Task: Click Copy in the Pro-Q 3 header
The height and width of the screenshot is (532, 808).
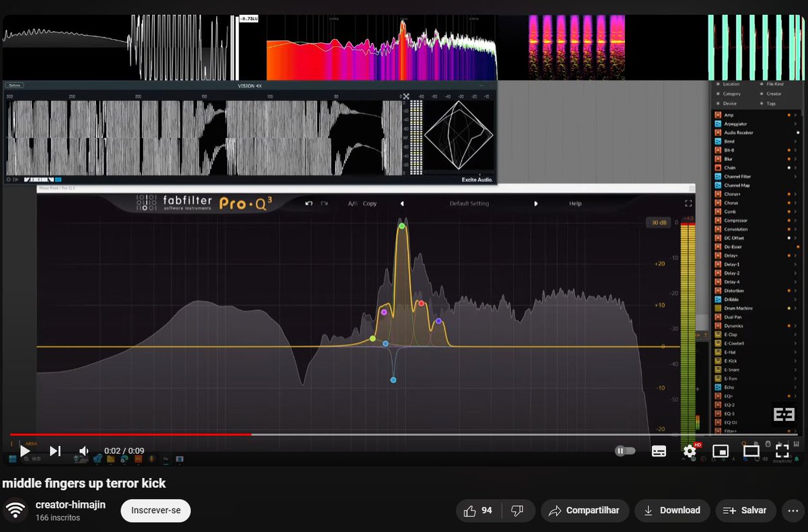Action: (370, 203)
